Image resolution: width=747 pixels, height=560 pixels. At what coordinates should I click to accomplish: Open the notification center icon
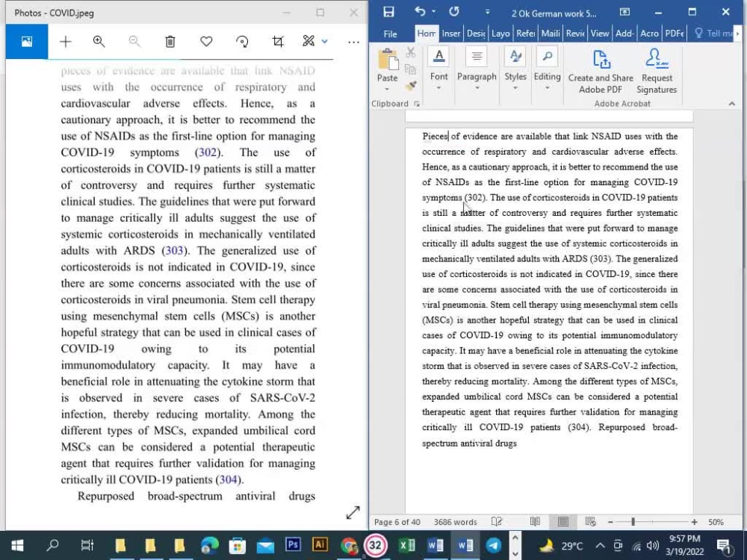coord(725,546)
